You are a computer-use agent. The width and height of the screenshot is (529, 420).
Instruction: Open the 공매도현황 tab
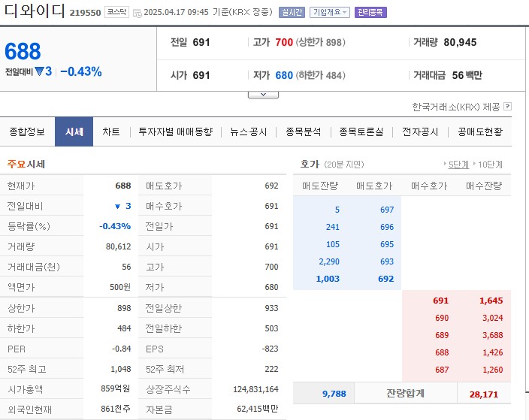(x=479, y=131)
